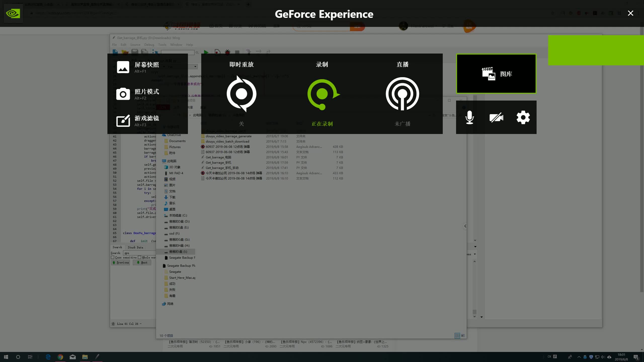Open the Edit menu in Wing
The image size is (644, 362).
[124, 44]
